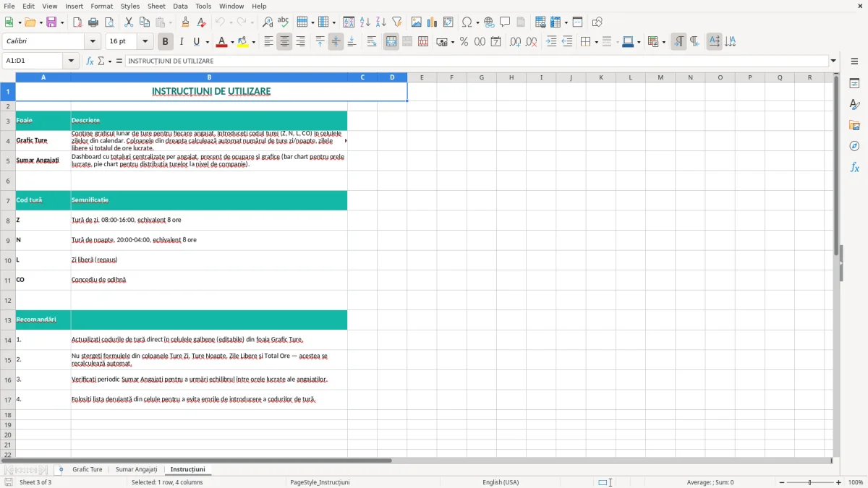Open the Font Name dropdown
The width and height of the screenshot is (868, 488).
tap(92, 42)
